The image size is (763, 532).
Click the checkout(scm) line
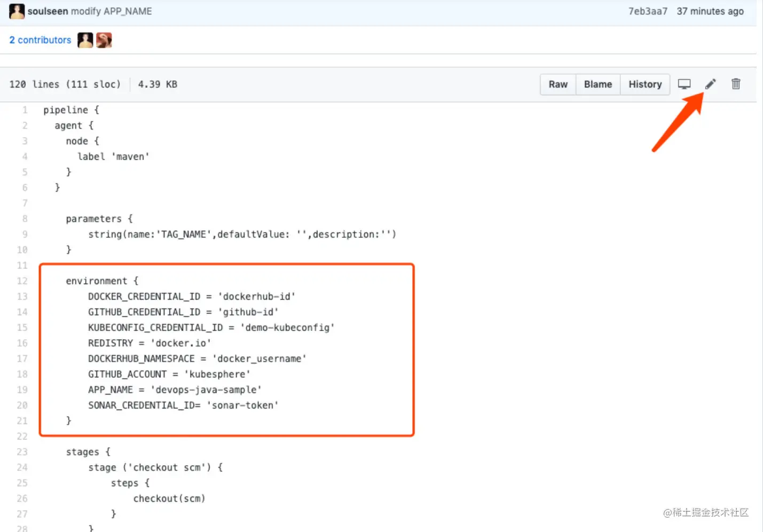(169, 498)
